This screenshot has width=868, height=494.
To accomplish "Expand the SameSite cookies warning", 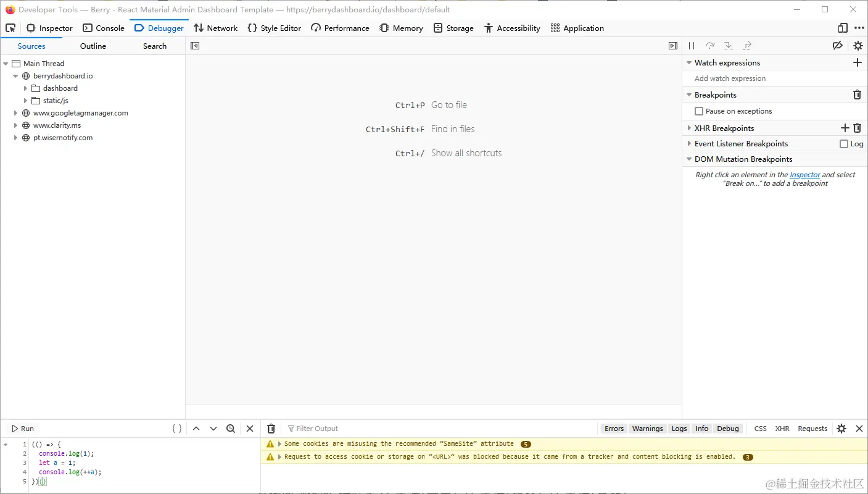I will [279, 444].
